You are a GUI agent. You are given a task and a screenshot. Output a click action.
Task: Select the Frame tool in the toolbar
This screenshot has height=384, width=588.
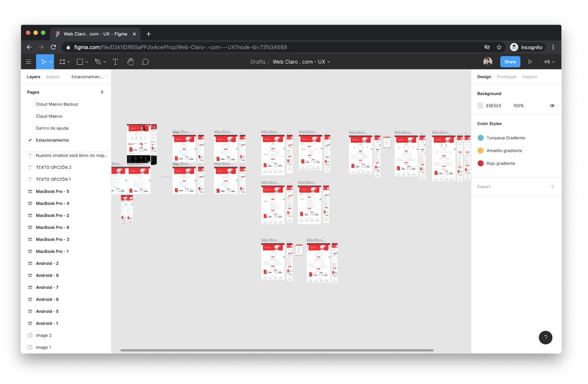63,61
